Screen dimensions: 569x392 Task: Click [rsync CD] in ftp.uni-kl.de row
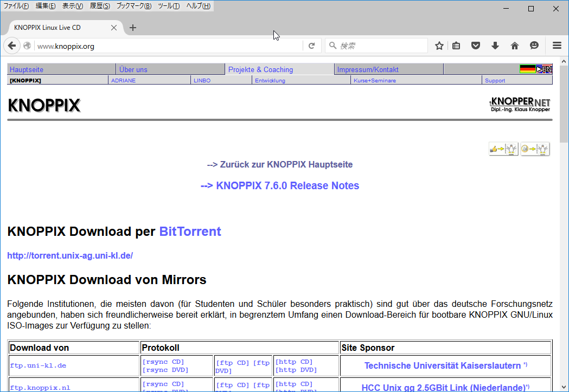[x=163, y=362]
